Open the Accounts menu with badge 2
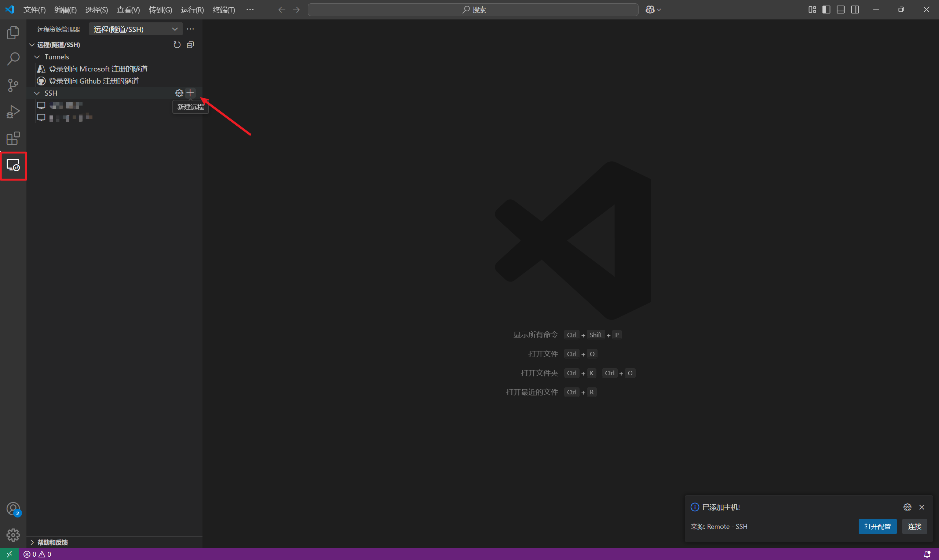The image size is (939, 560). click(13, 509)
